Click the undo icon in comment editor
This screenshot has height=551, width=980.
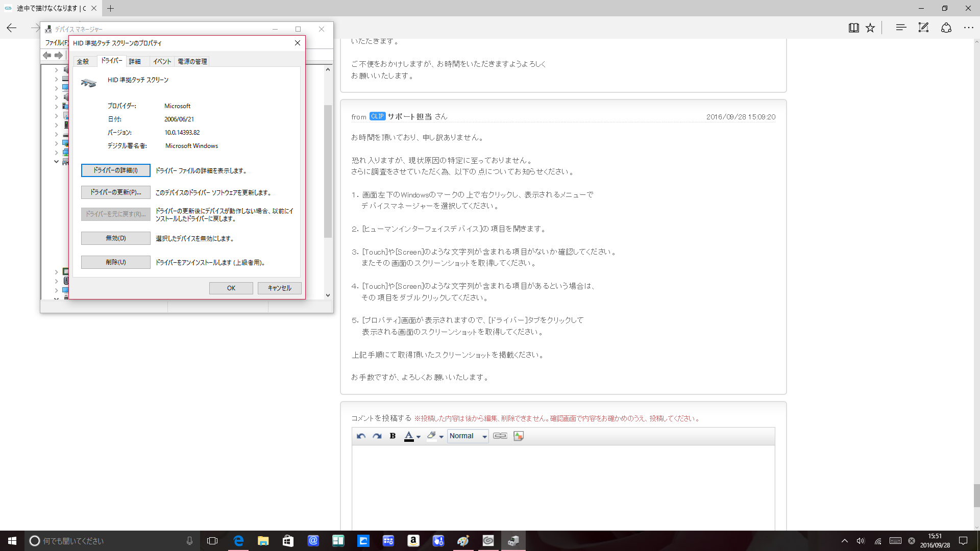[361, 436]
